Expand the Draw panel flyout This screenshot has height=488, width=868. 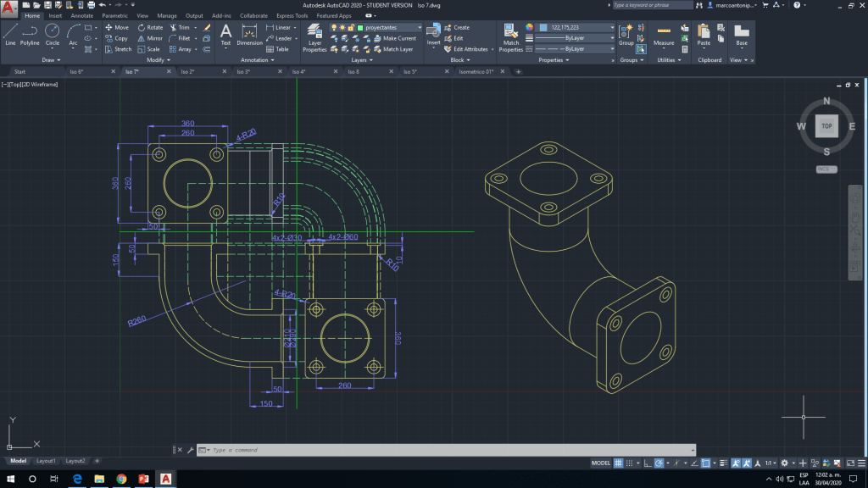(x=51, y=60)
